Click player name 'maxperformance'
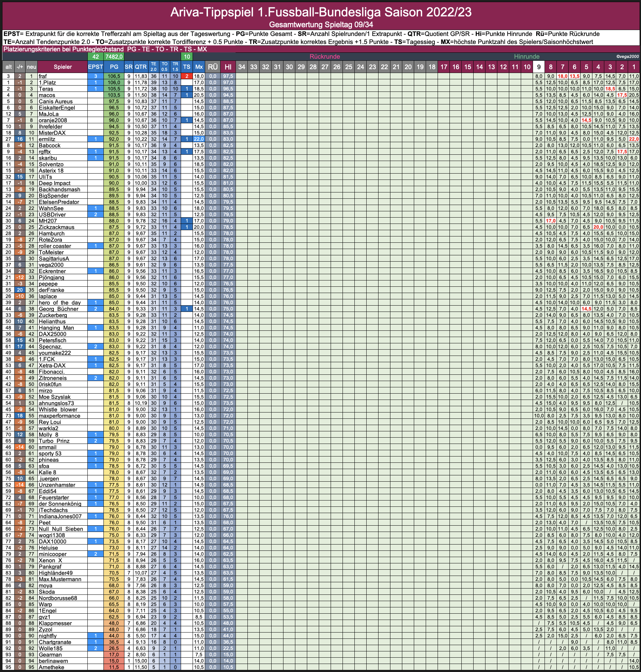641x672 pixels. (59, 416)
